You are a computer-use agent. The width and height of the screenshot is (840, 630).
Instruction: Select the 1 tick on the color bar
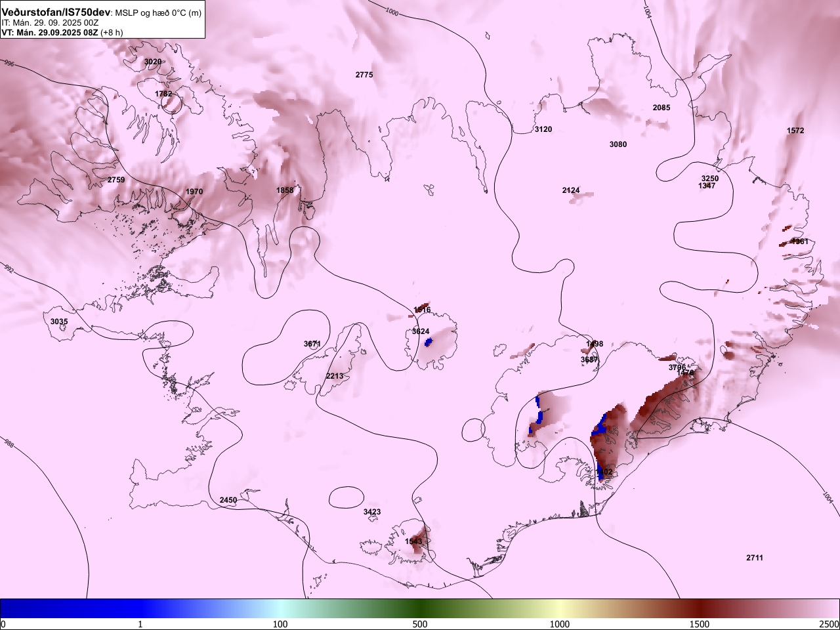(x=140, y=624)
